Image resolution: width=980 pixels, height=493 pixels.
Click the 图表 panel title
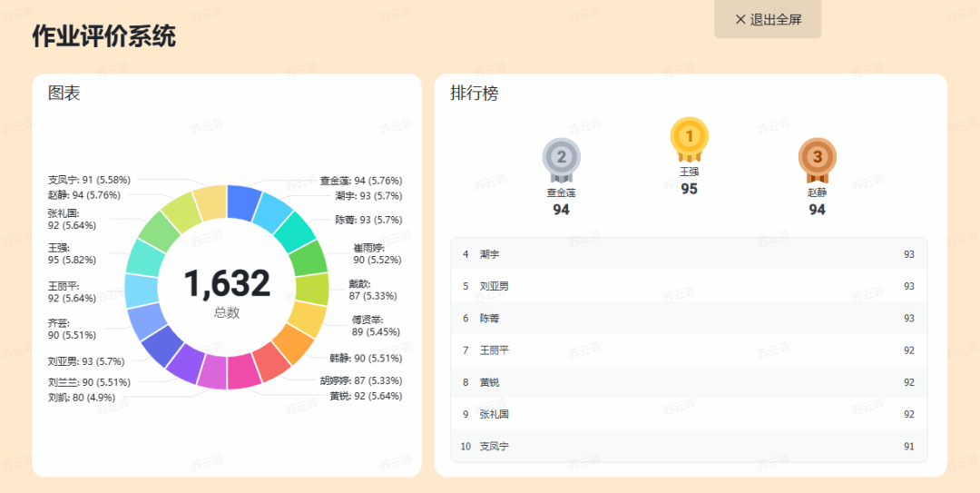click(x=64, y=93)
